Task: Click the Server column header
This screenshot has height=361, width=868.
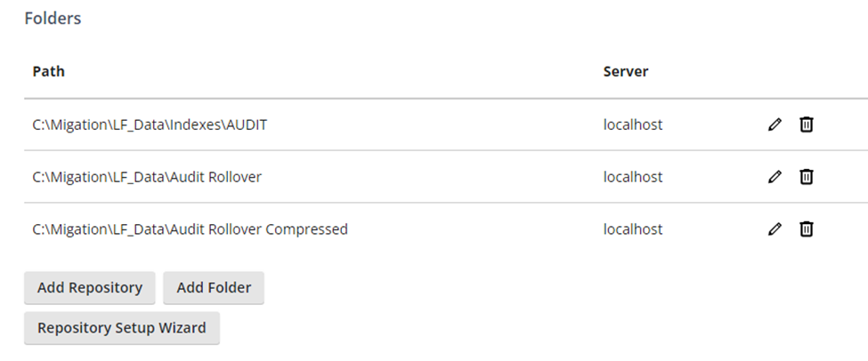Action: pyautogui.click(x=626, y=71)
